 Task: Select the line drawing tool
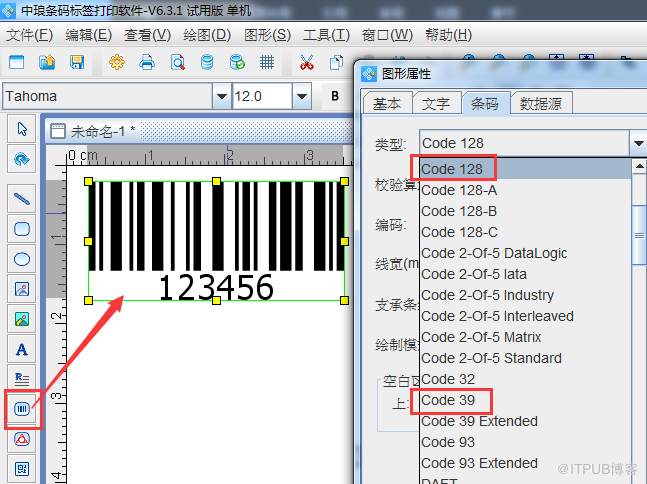[x=21, y=198]
